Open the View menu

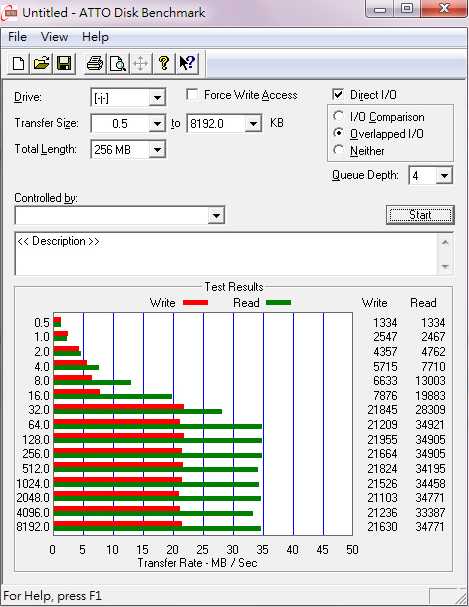pyautogui.click(x=54, y=37)
